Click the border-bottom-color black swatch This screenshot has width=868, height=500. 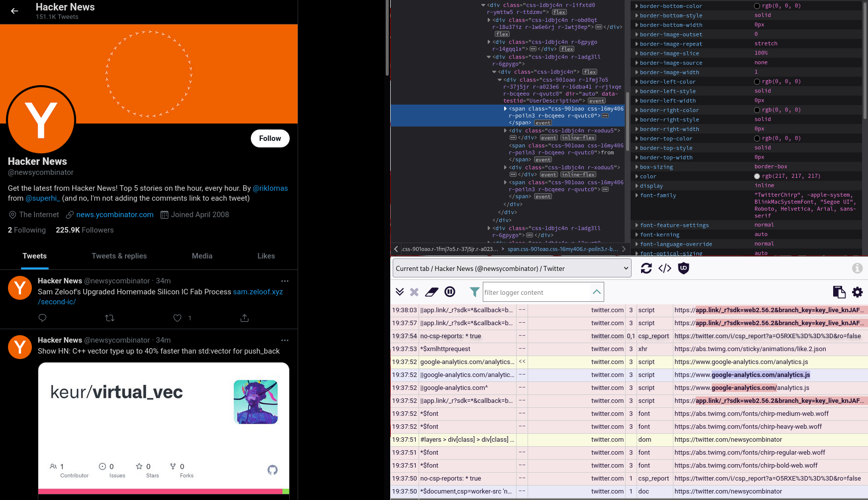757,6
